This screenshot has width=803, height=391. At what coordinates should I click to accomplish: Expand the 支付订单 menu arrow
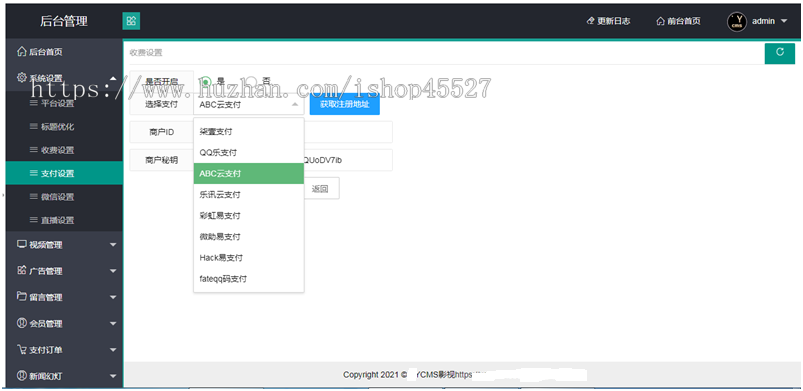tap(113, 350)
